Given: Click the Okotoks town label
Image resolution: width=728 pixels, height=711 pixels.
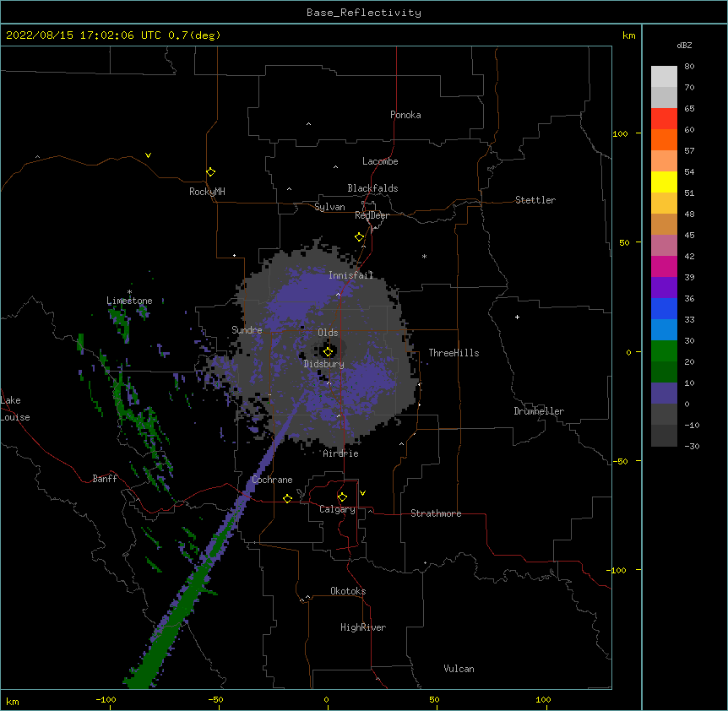Looking at the screenshot, I should [348, 591].
